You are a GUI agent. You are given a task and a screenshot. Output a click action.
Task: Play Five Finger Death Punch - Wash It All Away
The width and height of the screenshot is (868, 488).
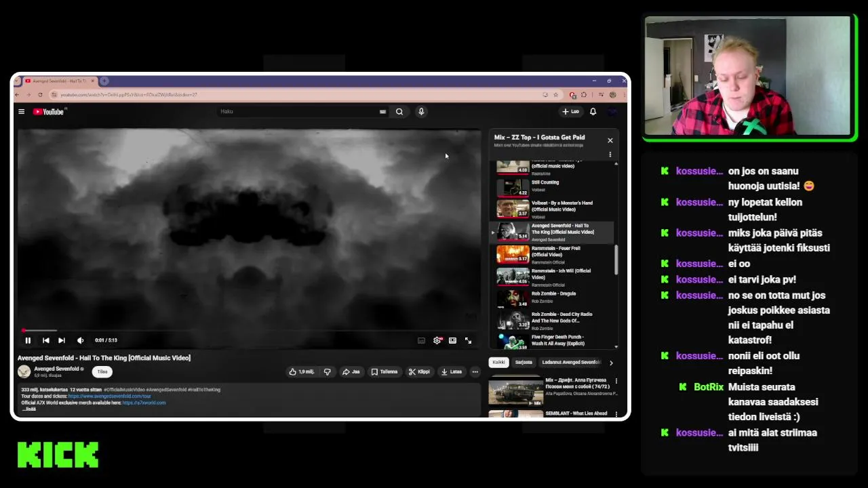pyautogui.click(x=553, y=341)
